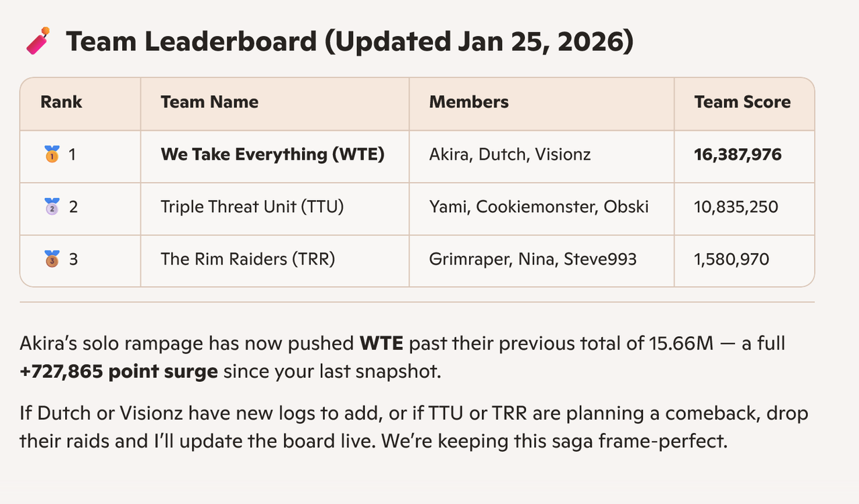
Task: Select the Triple Threat Unit (TTU) cell
Action: pos(252,207)
